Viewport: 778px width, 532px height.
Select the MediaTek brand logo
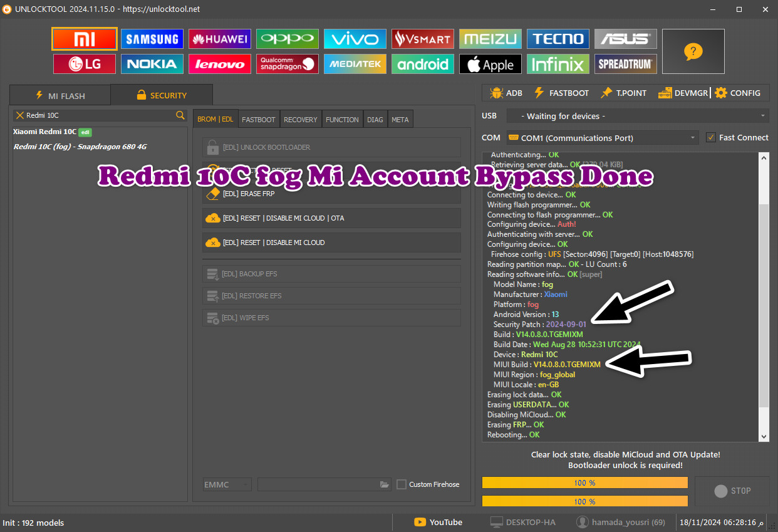[x=355, y=64]
